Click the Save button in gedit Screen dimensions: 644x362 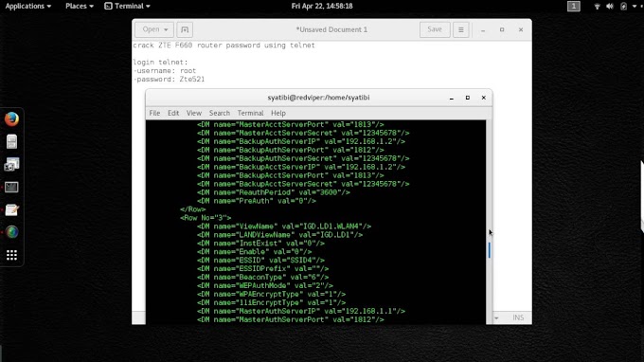coord(435,29)
